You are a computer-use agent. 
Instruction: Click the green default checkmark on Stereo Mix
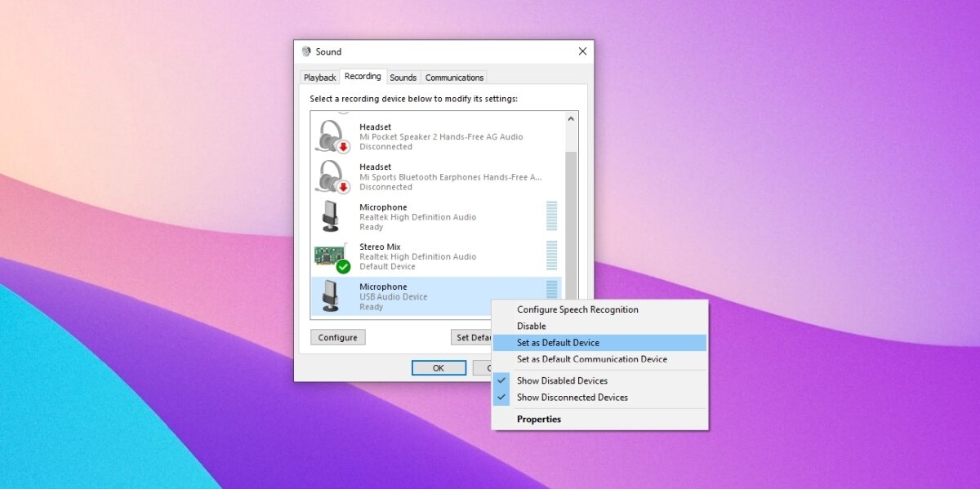(342, 266)
